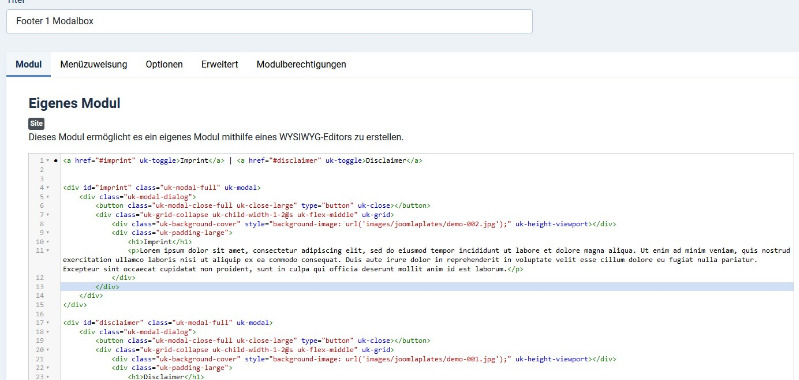Collapse the code fold on line 1
Image resolution: width=799 pixels, height=380 pixels.
click(47, 160)
